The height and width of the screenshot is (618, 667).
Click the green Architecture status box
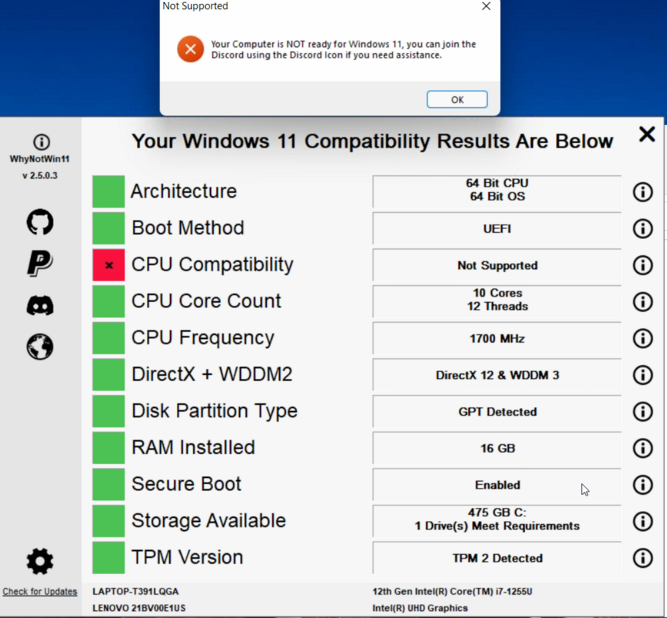pyautogui.click(x=108, y=191)
